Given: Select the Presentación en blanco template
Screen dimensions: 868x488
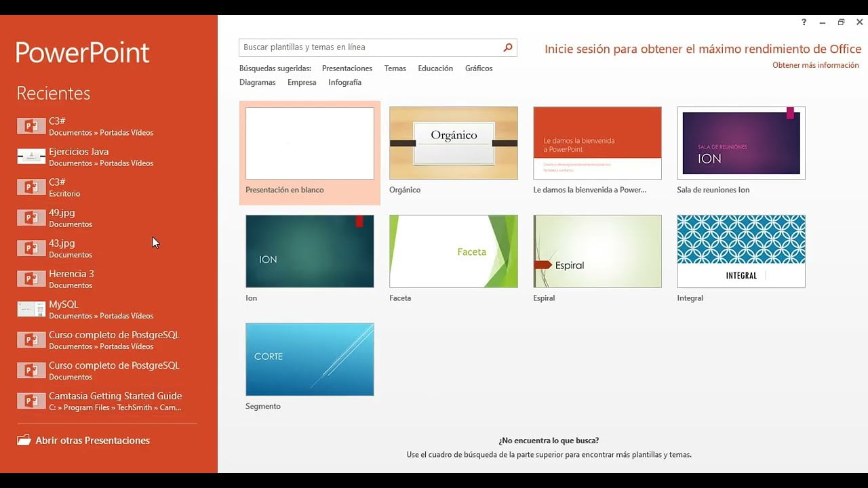Looking at the screenshot, I should click(310, 152).
